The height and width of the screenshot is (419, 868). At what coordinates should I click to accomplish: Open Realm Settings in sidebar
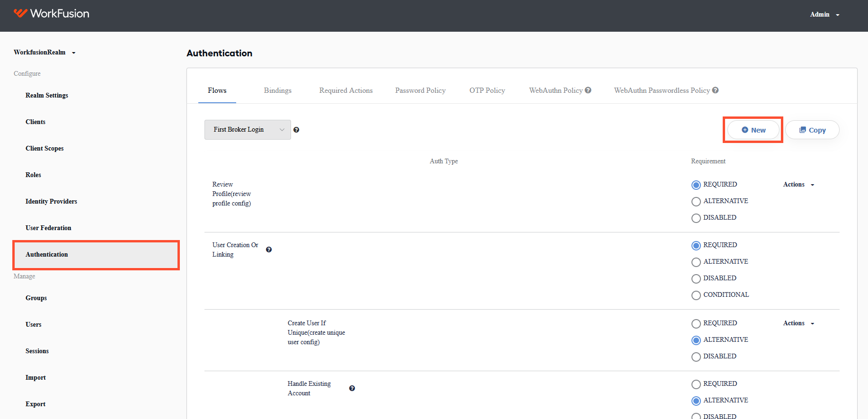(x=47, y=95)
